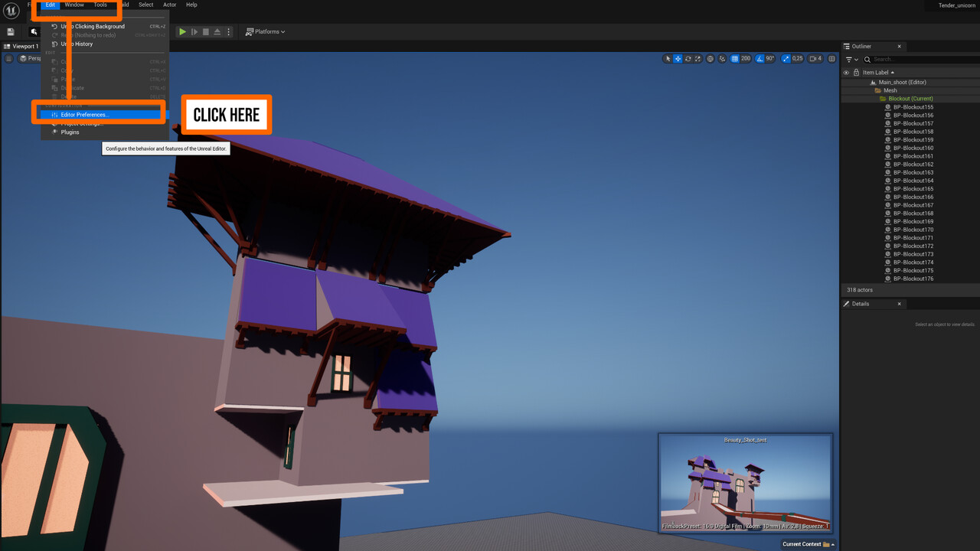Viewport: 980px width, 551px height.
Task: Open the Select menu
Action: [145, 5]
